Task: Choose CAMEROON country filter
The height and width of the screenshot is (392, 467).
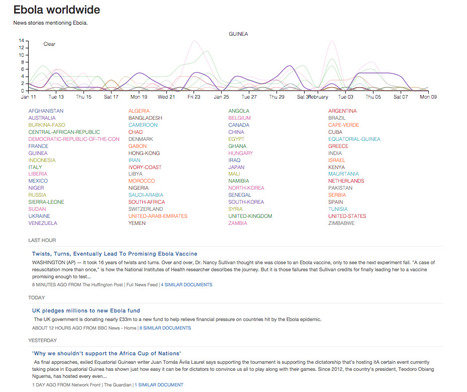Action: (143, 125)
